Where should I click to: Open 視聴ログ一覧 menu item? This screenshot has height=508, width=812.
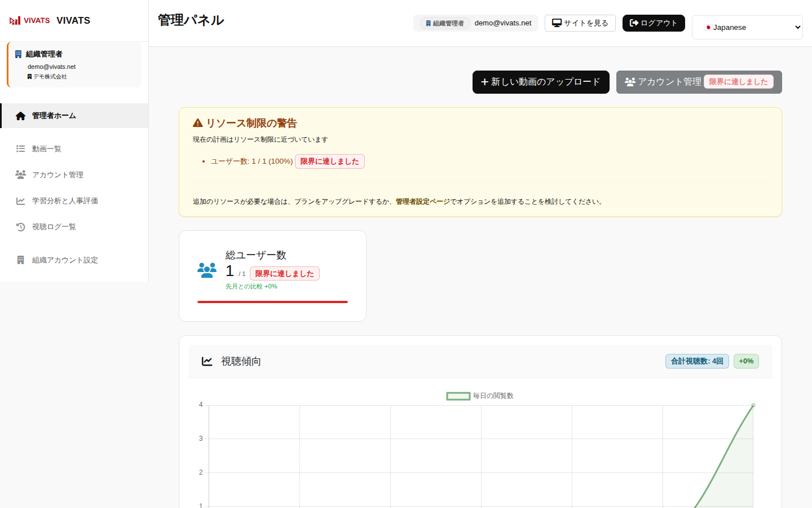(74, 227)
